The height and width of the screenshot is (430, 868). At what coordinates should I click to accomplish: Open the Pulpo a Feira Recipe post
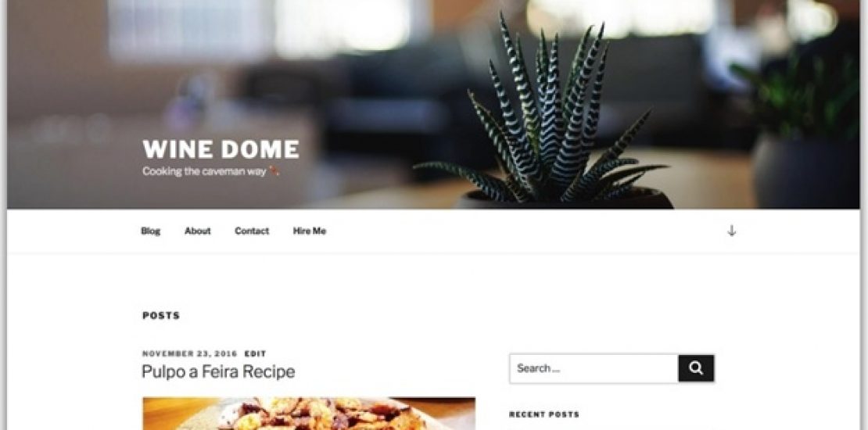pyautogui.click(x=218, y=371)
